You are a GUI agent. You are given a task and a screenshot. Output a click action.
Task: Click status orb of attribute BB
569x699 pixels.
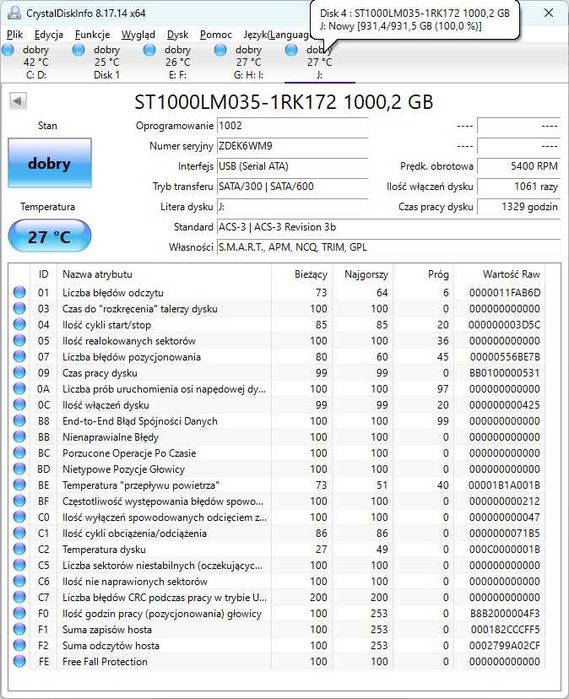coord(19,437)
